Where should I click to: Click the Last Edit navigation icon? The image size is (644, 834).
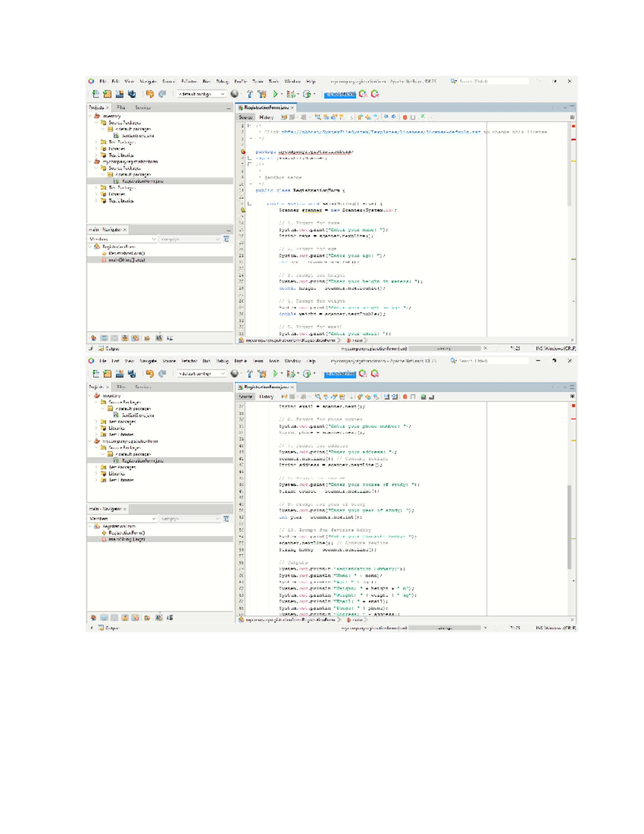[284, 117]
